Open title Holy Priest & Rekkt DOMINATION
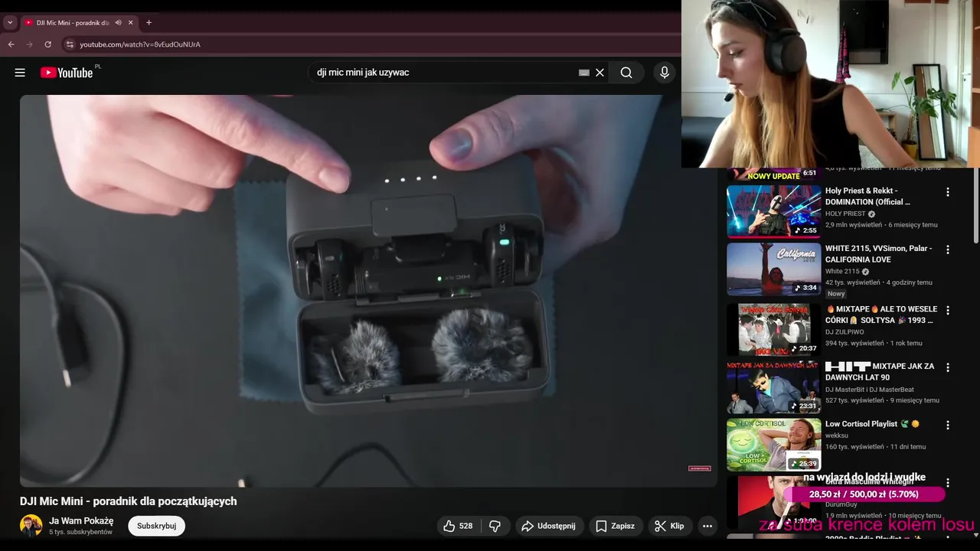Viewport: 980px width, 551px height. click(x=867, y=196)
